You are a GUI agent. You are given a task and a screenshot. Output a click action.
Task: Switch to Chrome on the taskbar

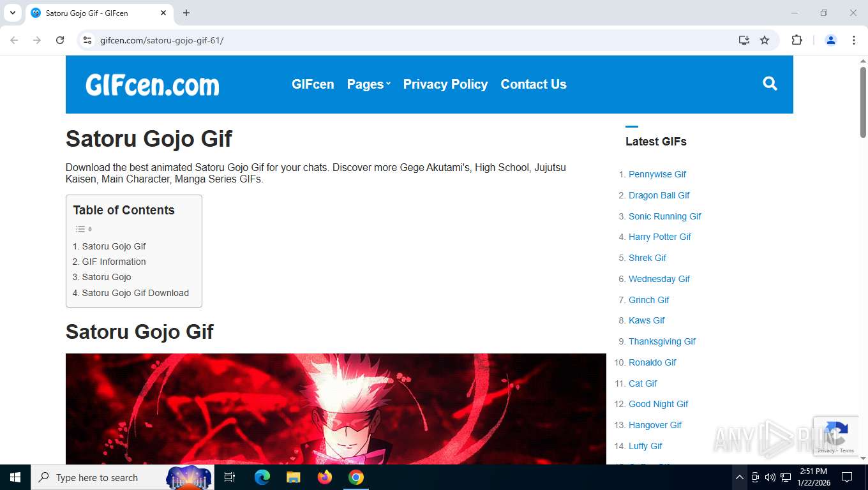coord(356,477)
